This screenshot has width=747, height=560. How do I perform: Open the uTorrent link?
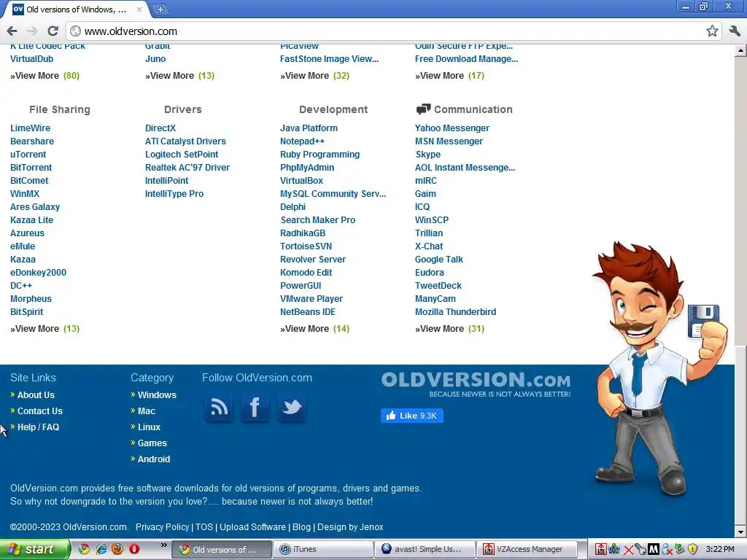tap(28, 155)
